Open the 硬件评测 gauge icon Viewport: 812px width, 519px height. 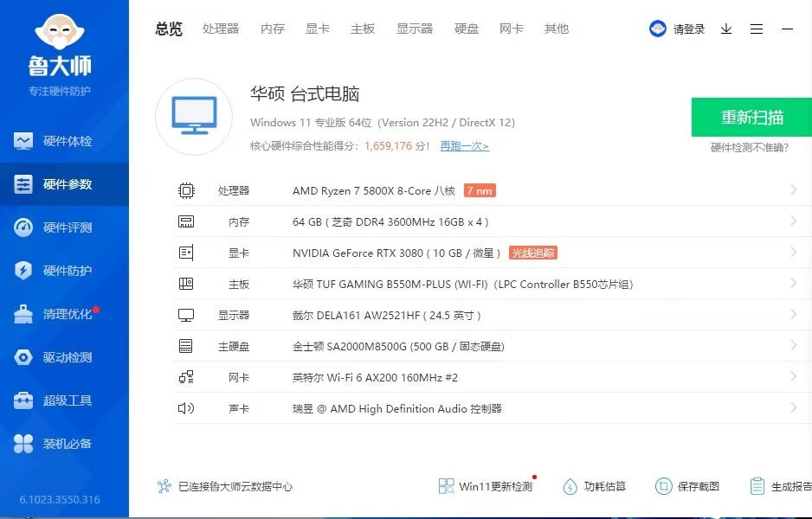23,227
